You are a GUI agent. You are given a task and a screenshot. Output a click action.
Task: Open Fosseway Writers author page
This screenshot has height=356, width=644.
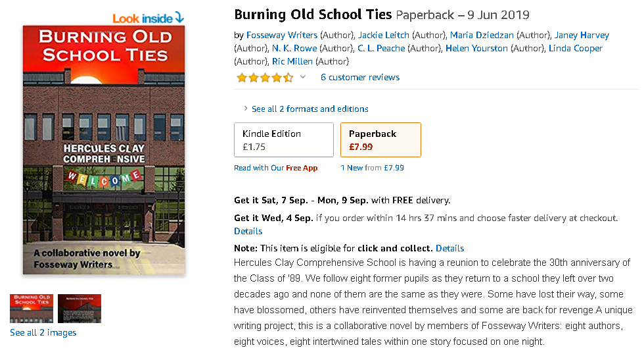[x=282, y=35]
